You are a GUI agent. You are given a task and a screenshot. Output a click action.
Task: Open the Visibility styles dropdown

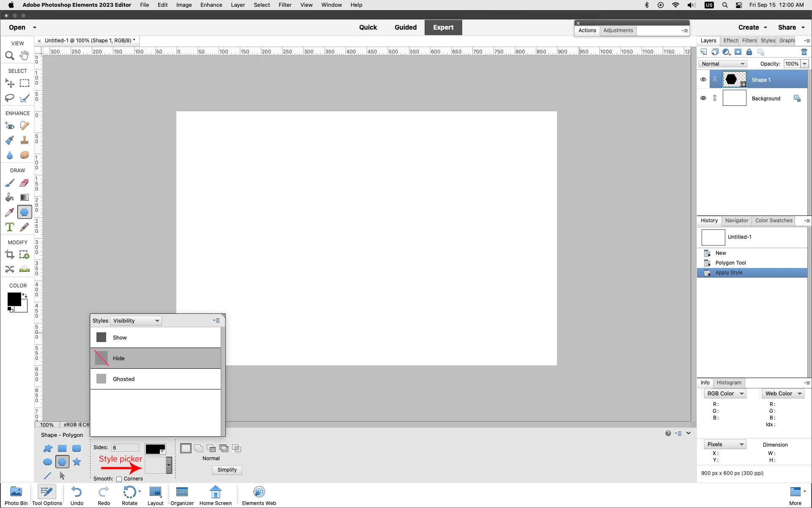click(136, 321)
